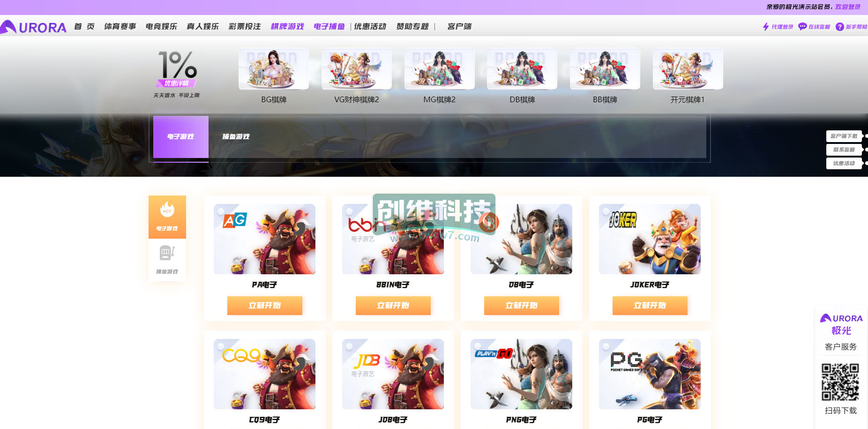Open the 开元棋牌1 game thumbnail
The height and width of the screenshot is (429, 868).
(688, 68)
